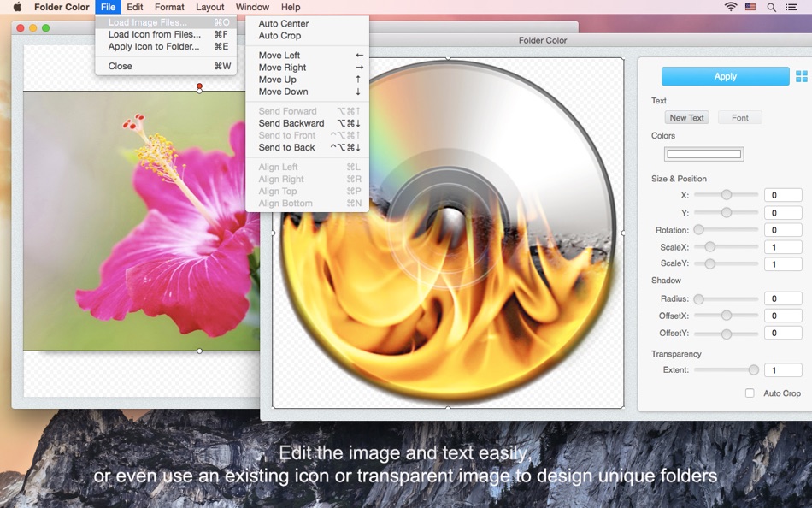Image resolution: width=812 pixels, height=508 pixels.
Task: Click the shadow OffsetX slider
Action: click(726, 316)
